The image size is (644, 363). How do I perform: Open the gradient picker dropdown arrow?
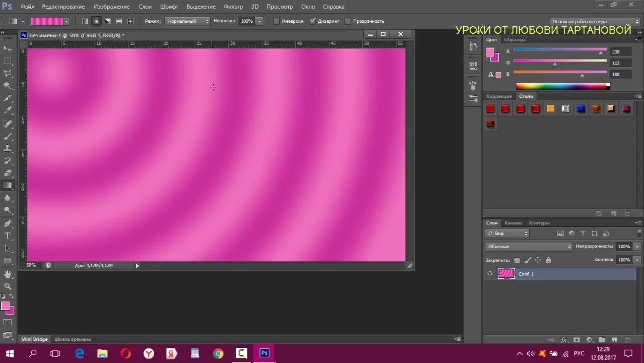tap(66, 21)
